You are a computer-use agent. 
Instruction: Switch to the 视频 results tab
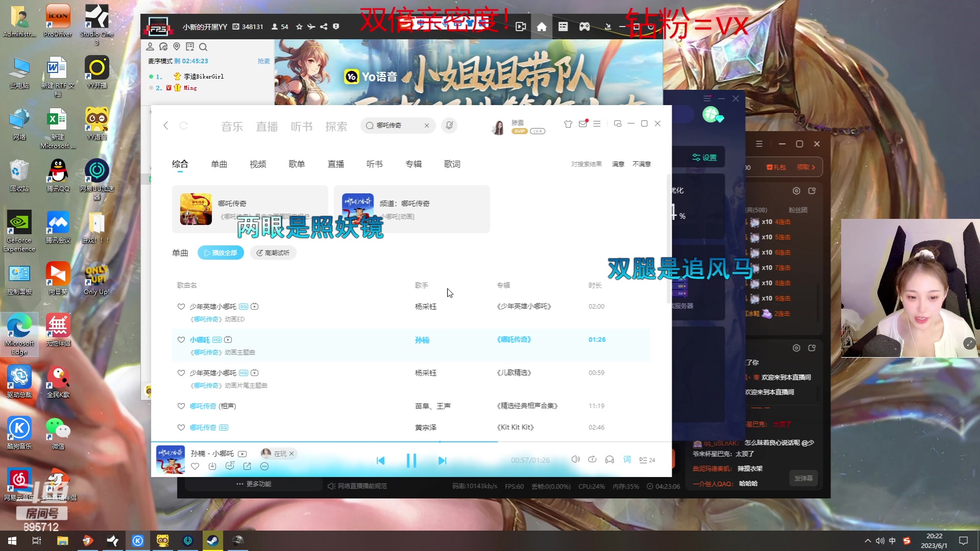[x=258, y=164]
